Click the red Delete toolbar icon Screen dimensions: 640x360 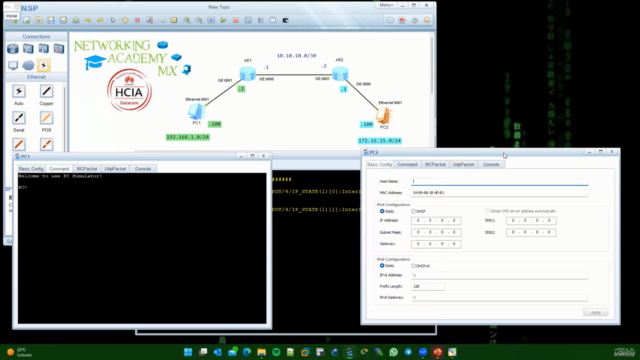point(137,20)
